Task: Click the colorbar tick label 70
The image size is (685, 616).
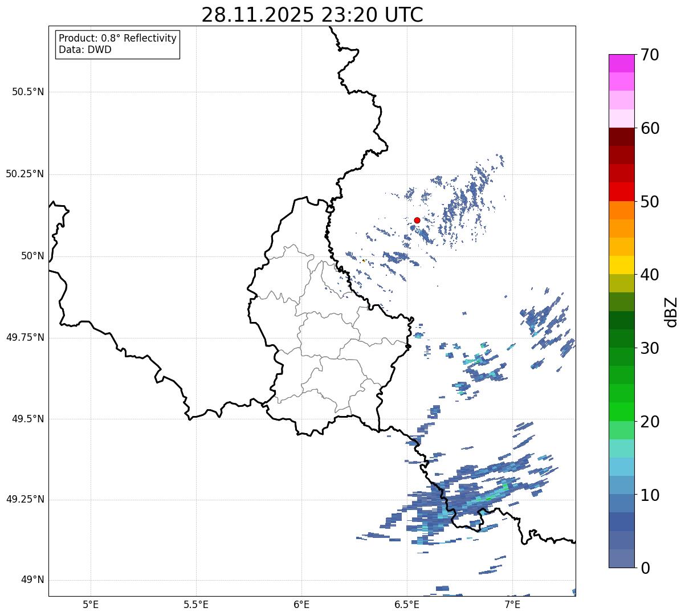Action: 650,55
